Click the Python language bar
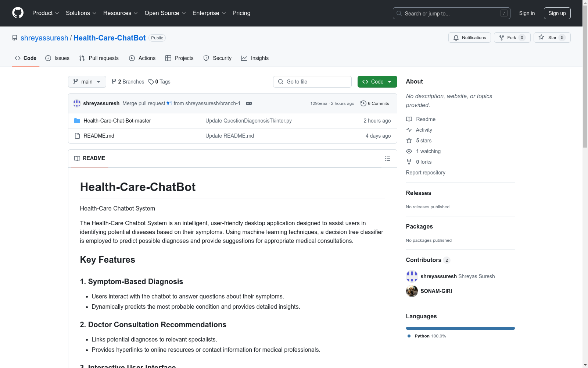 click(x=460, y=328)
